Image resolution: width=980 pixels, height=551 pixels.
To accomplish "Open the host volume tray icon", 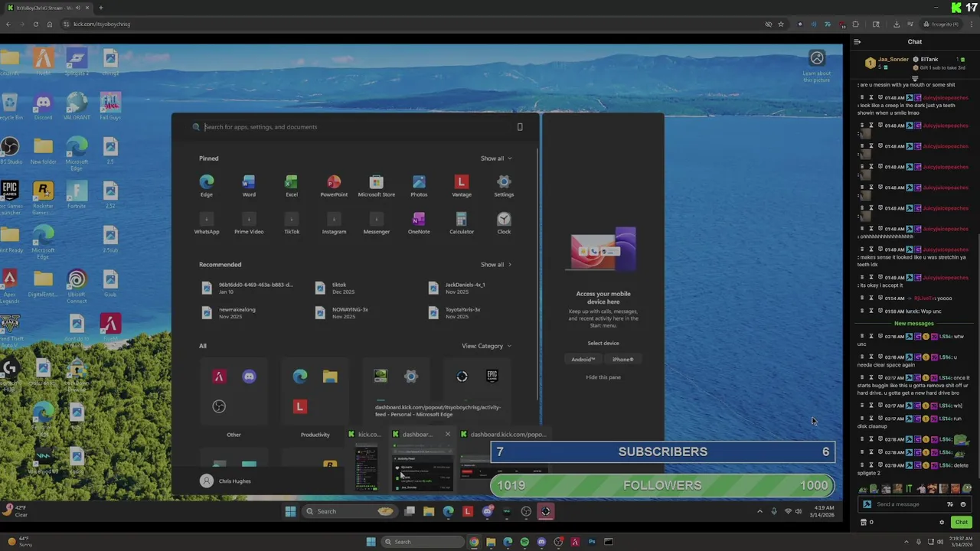I will [940, 542].
